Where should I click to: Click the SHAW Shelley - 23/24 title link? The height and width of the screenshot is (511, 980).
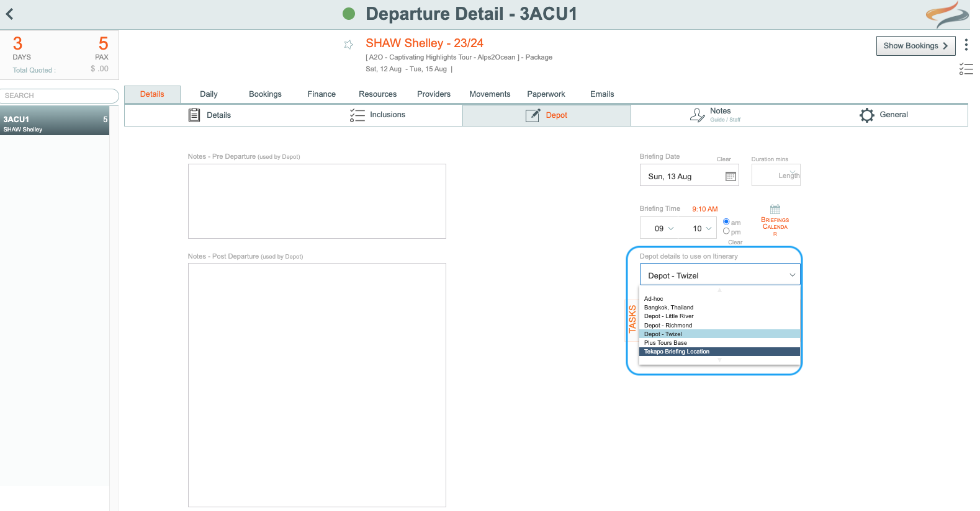425,43
